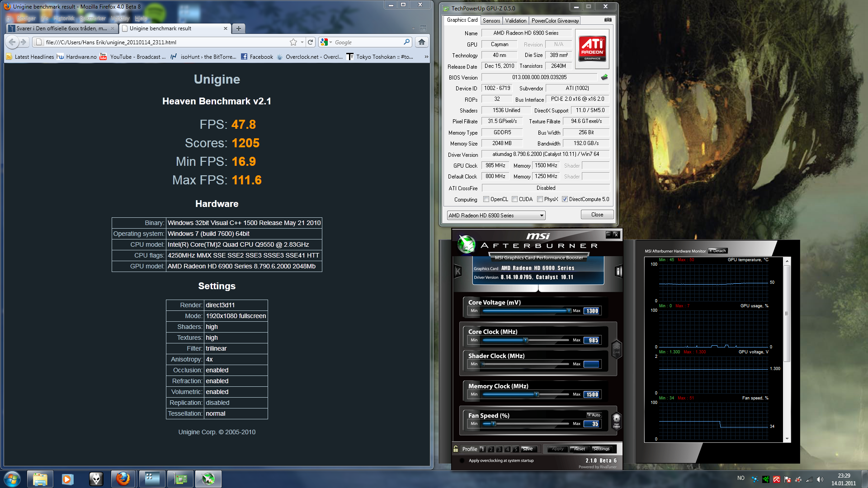Open Windows Explorer from taskbar

pyautogui.click(x=40, y=479)
